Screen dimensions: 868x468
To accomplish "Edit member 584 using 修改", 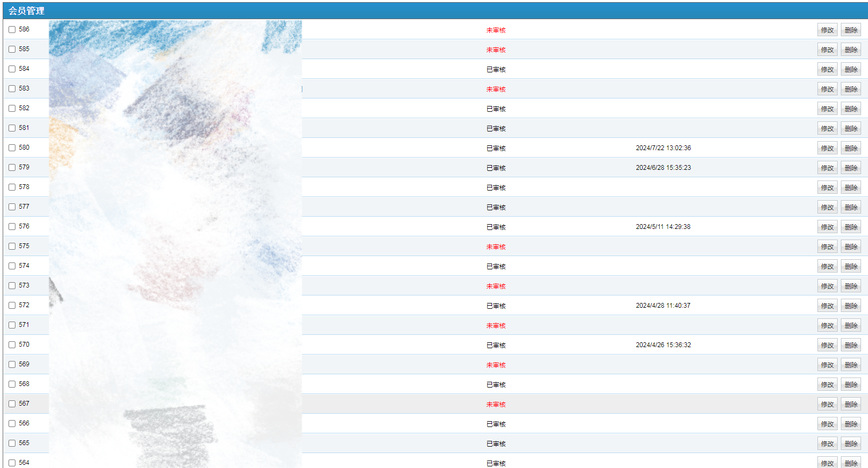I will [827, 70].
